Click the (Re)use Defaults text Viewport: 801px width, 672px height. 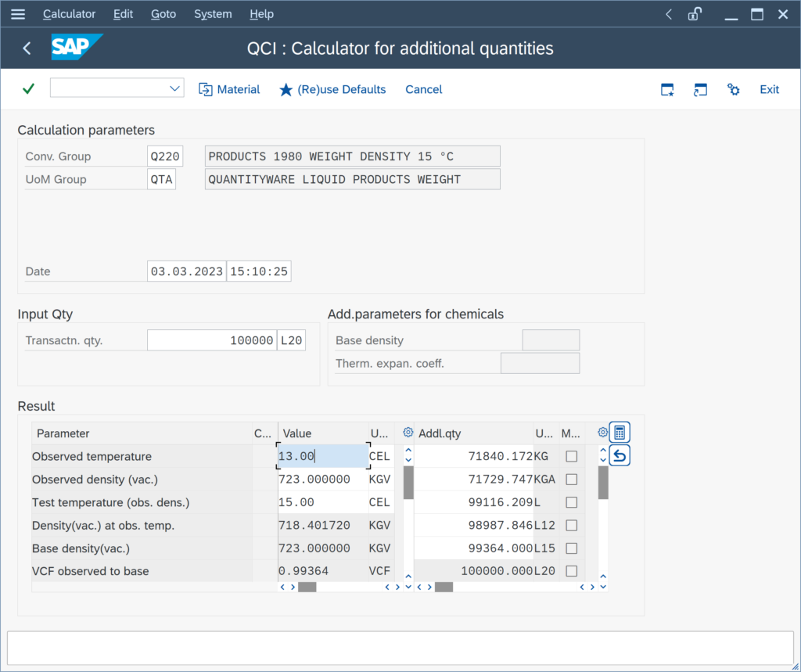tap(341, 89)
